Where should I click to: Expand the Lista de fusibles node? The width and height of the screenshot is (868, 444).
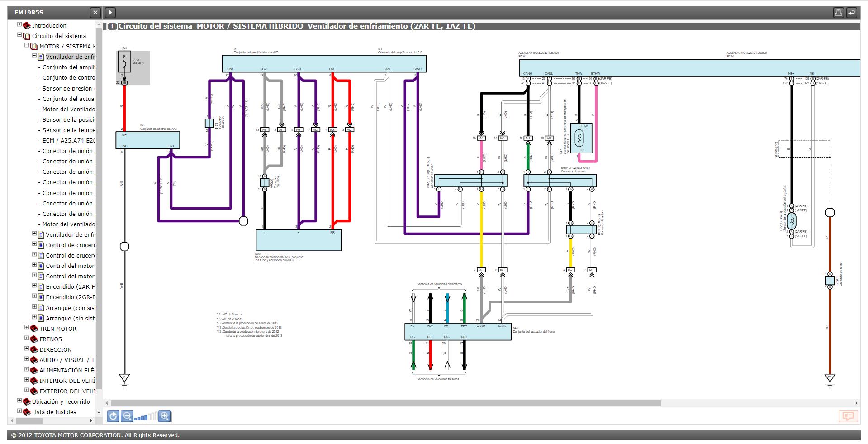pos(19,411)
